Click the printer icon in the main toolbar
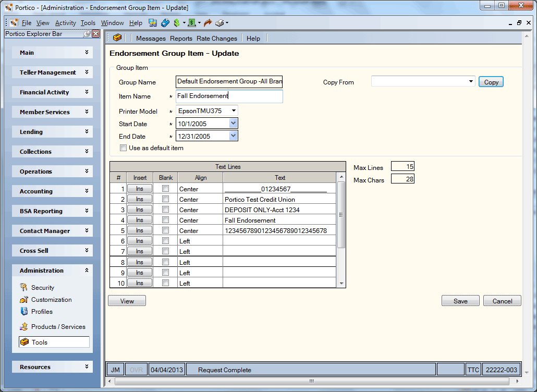Screen dimensions: 537x392 (x=219, y=23)
